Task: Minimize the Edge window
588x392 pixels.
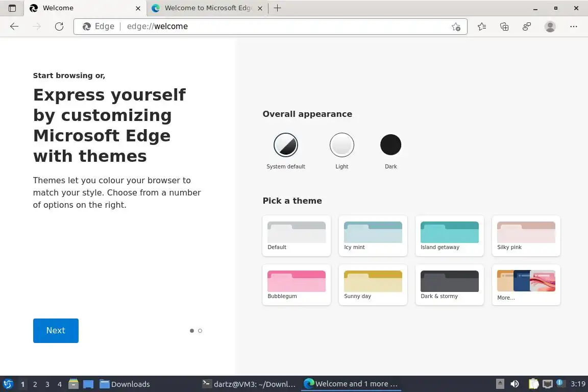Action: tap(535, 8)
